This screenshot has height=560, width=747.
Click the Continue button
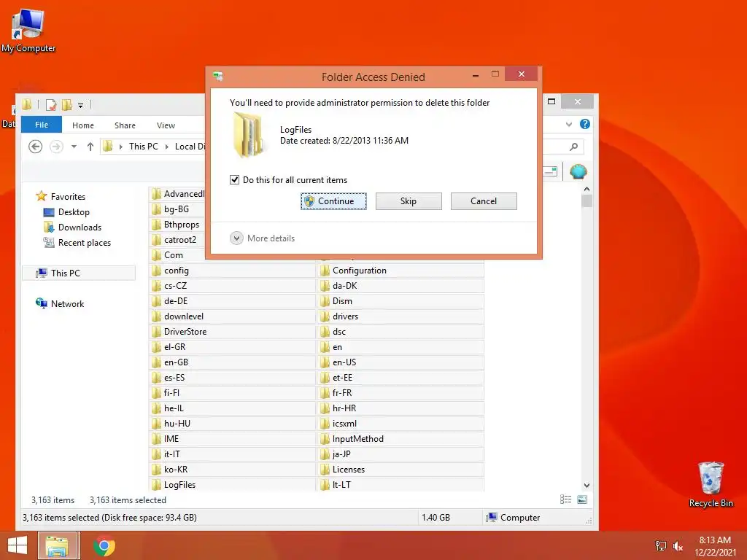point(333,201)
